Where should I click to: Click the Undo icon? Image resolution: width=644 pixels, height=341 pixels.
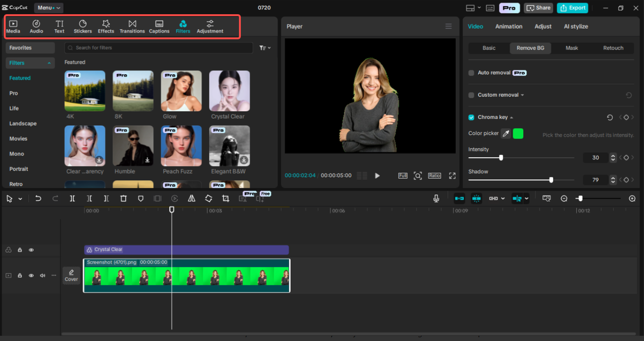click(38, 198)
